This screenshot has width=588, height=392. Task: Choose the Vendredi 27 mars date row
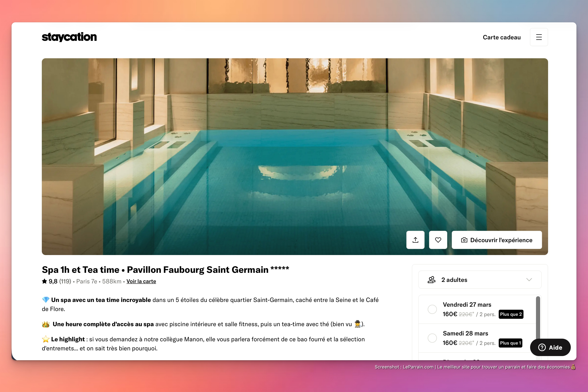[x=477, y=310]
